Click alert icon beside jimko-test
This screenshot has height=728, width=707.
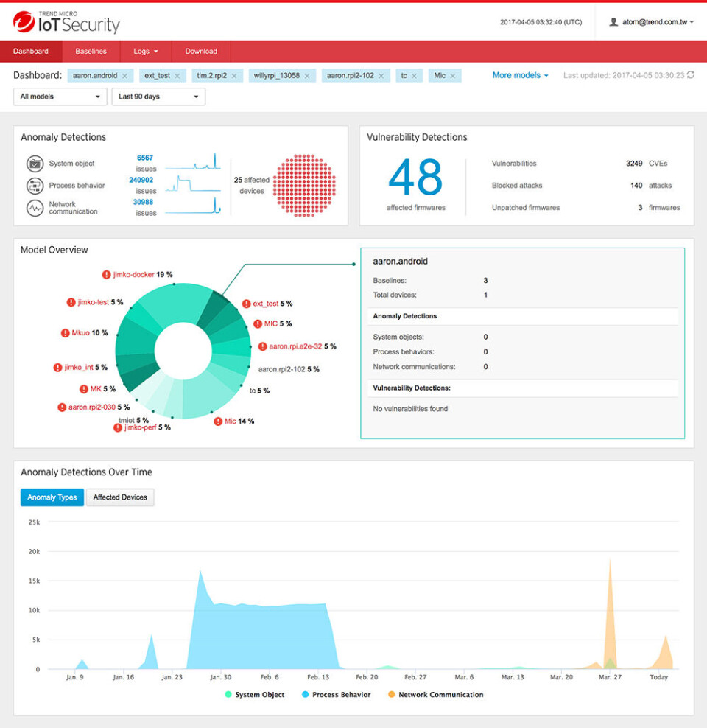point(71,302)
